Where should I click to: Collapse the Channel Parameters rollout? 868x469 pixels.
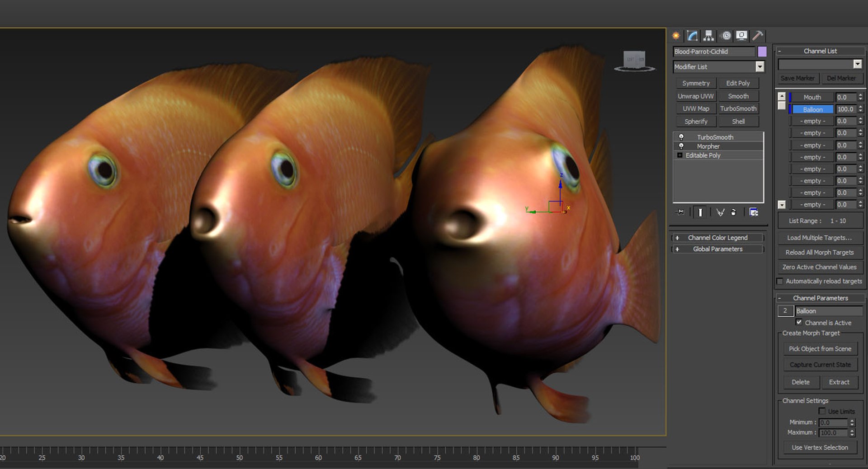(820, 298)
